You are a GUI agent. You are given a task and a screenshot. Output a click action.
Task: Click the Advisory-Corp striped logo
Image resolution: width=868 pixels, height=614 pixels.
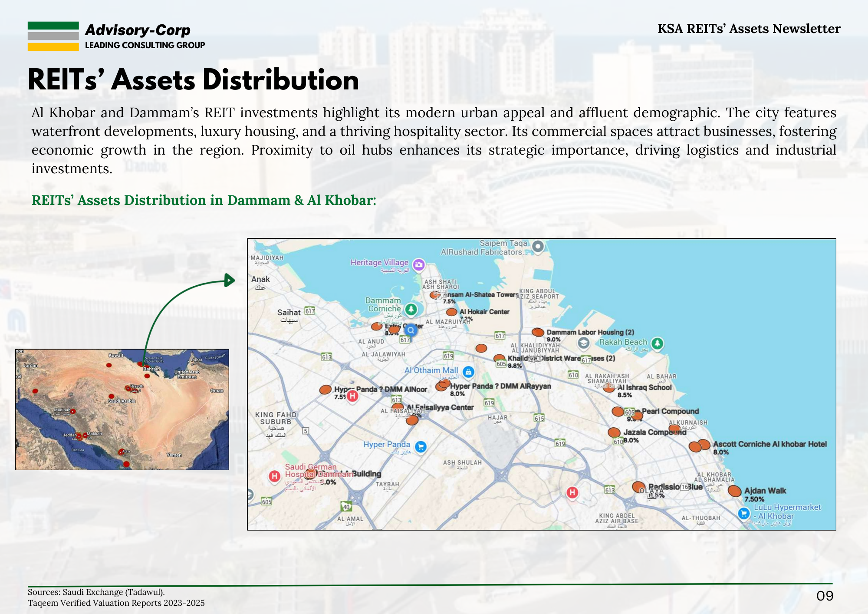click(x=53, y=36)
